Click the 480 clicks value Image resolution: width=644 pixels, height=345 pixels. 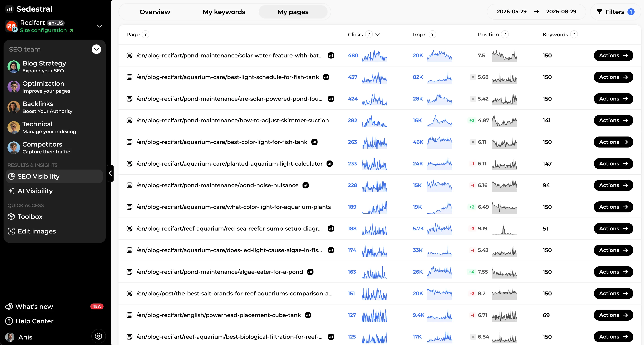(x=353, y=55)
